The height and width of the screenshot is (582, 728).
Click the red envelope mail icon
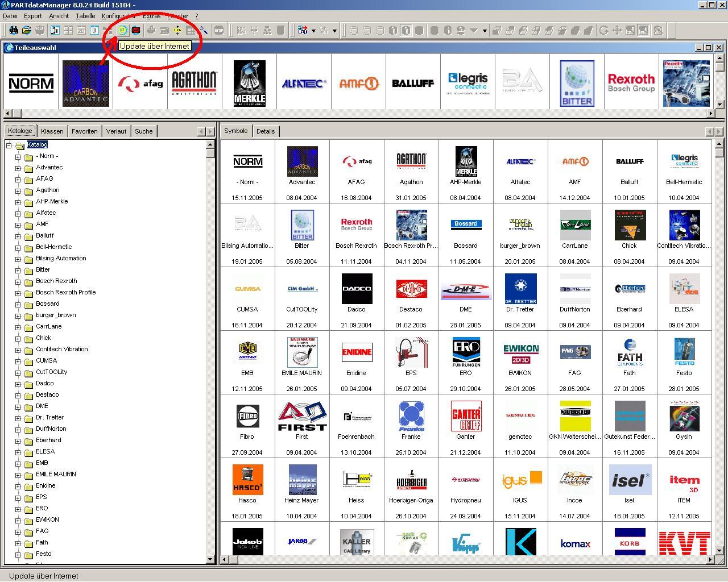point(136,30)
